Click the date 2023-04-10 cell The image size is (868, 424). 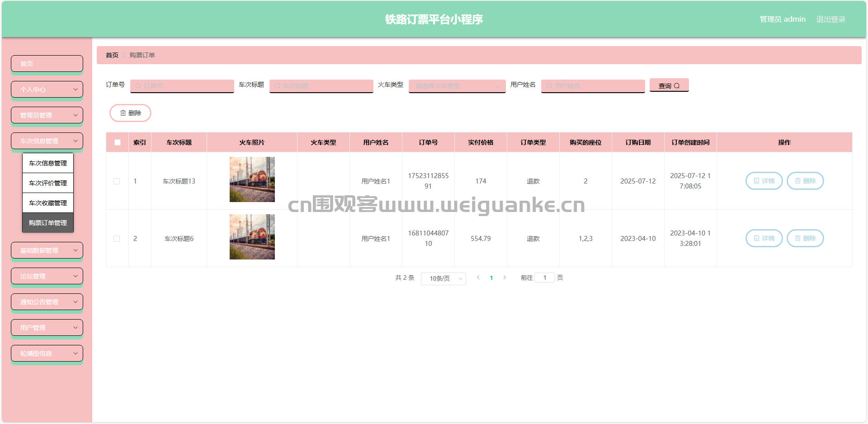pos(638,239)
